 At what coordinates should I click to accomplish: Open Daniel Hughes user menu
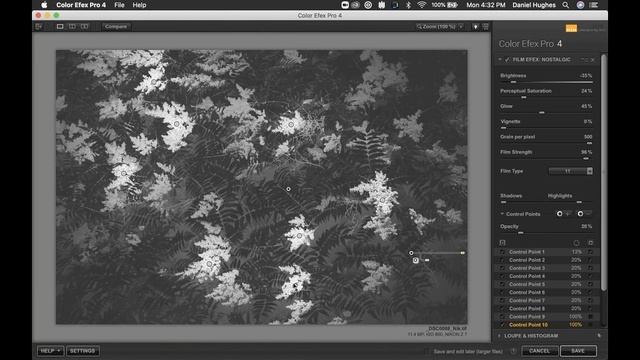click(534, 5)
